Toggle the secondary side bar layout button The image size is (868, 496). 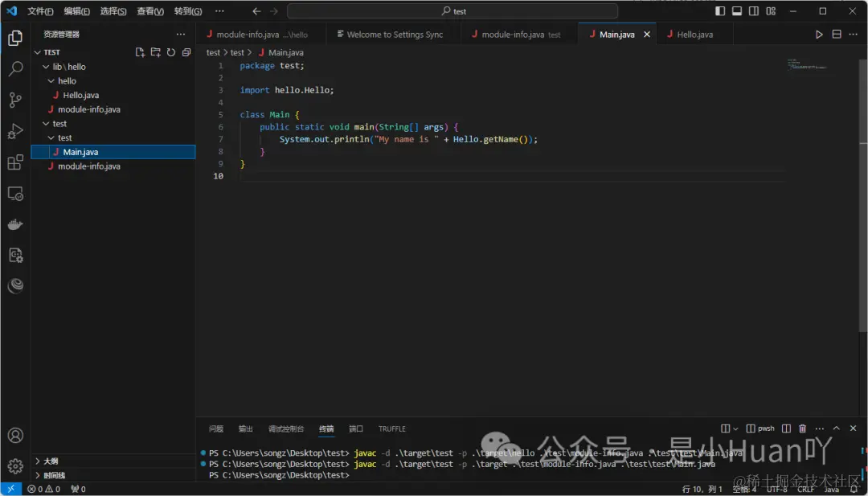753,11
